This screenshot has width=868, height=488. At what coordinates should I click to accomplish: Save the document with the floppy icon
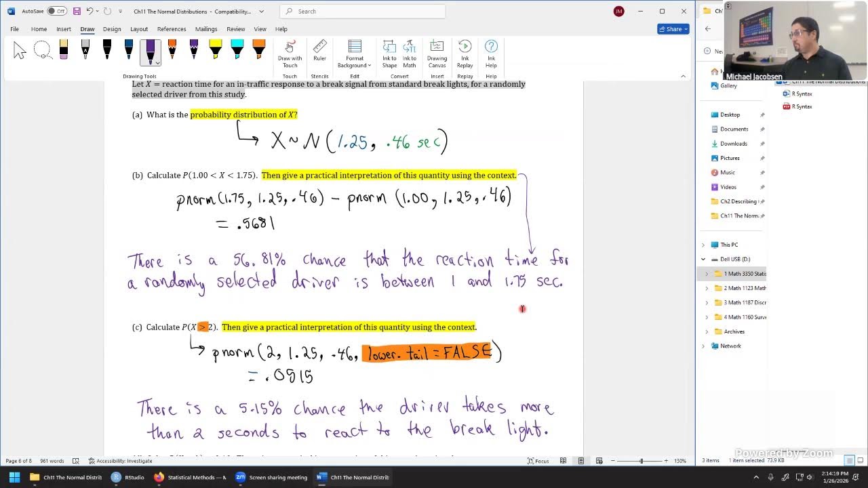click(77, 11)
